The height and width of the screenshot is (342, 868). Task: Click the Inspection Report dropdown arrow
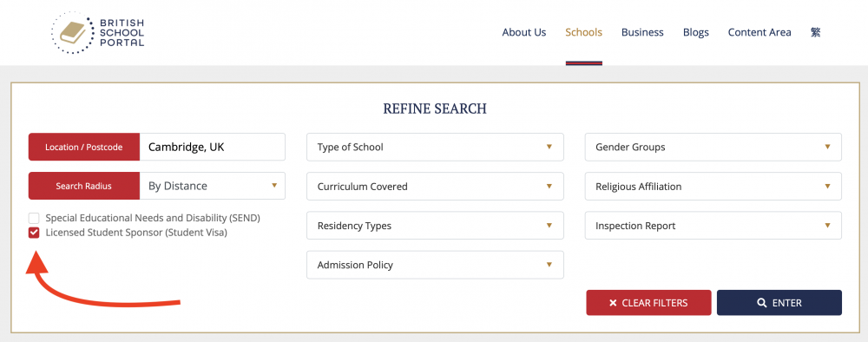click(x=827, y=226)
